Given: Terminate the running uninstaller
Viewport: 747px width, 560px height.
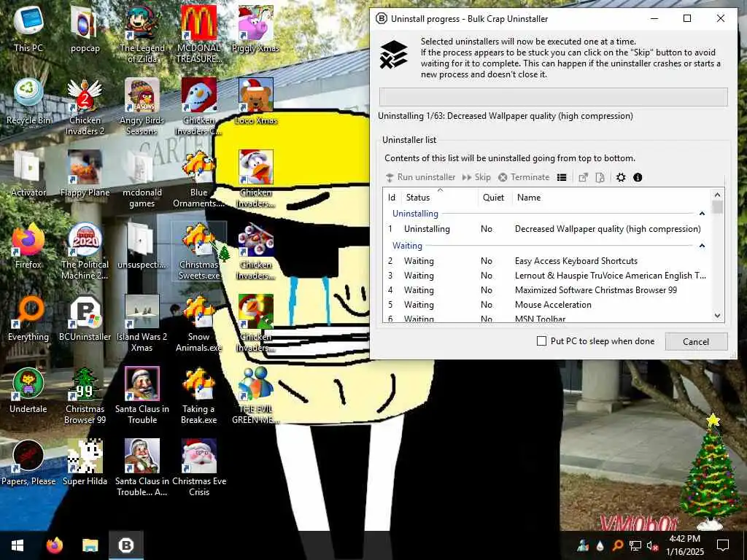Looking at the screenshot, I should (x=524, y=177).
